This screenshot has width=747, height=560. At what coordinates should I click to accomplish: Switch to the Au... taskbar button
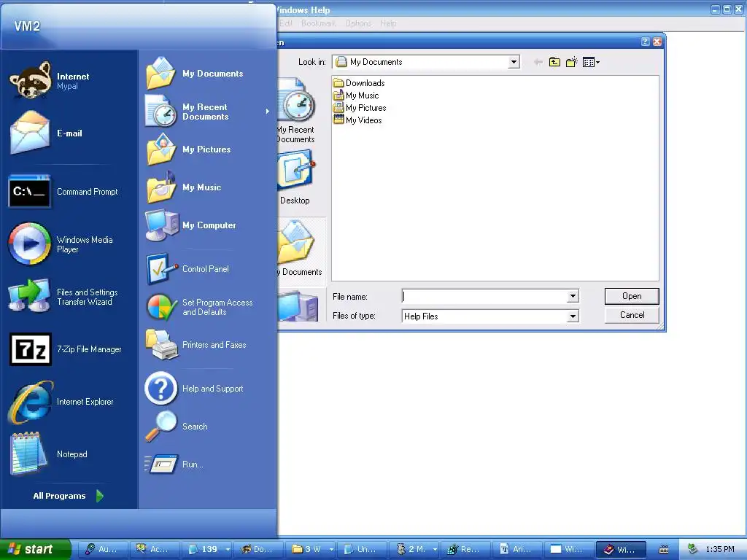[102, 550]
